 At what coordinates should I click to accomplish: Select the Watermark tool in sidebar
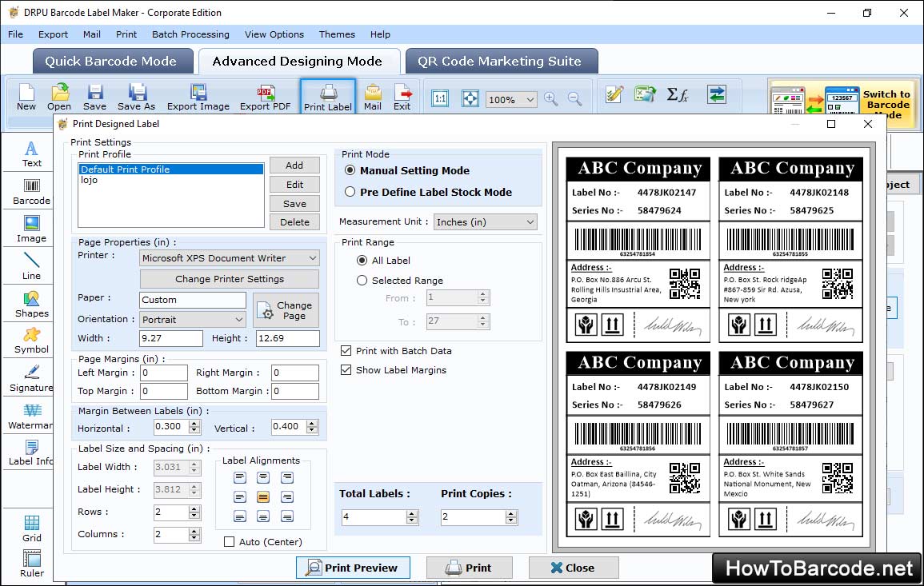tap(31, 417)
